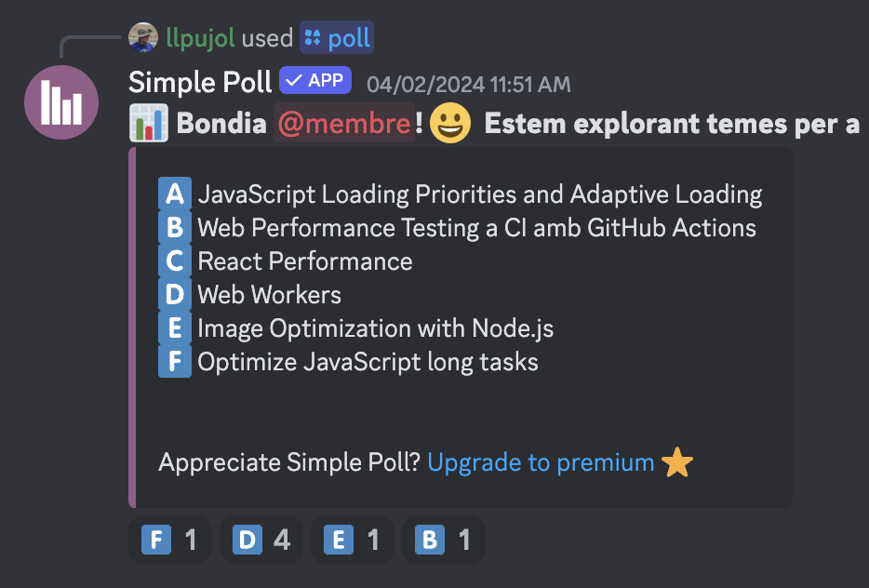The height and width of the screenshot is (588, 869).
Task: Click the bar chart emoji before Bondia
Action: [x=147, y=124]
